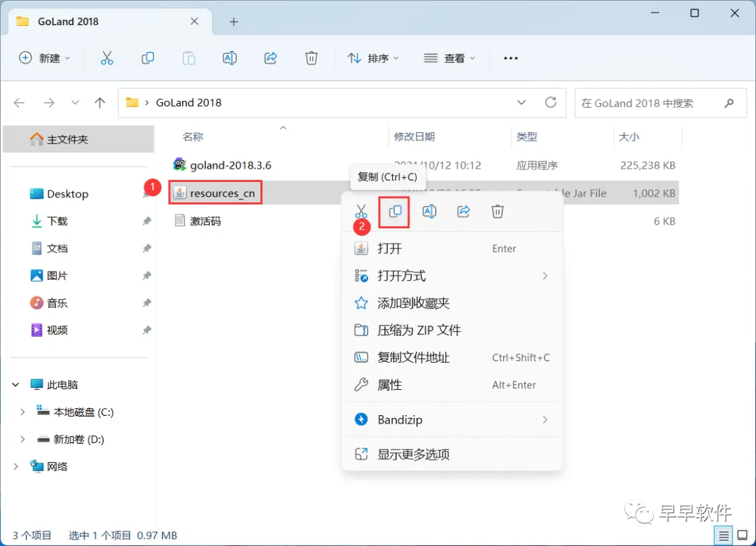
Task: Click GoLand 2018 breadcrumb in address bar
Action: pos(188,103)
